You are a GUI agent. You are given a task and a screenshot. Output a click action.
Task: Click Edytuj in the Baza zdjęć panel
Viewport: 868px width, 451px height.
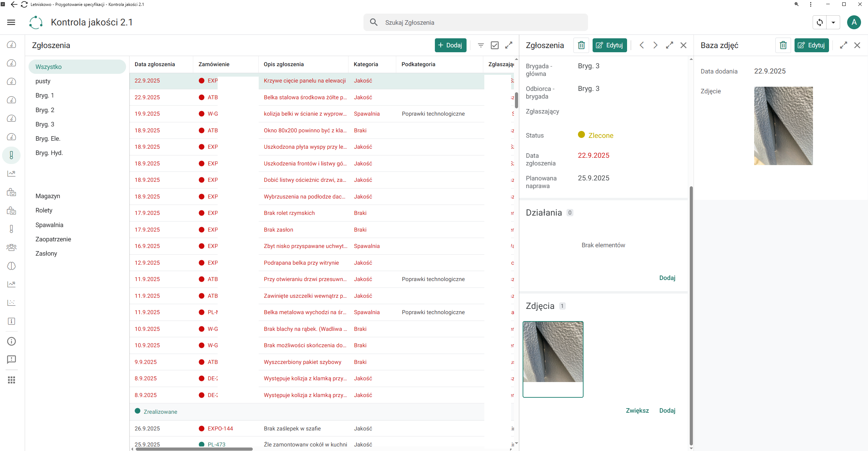coord(811,45)
